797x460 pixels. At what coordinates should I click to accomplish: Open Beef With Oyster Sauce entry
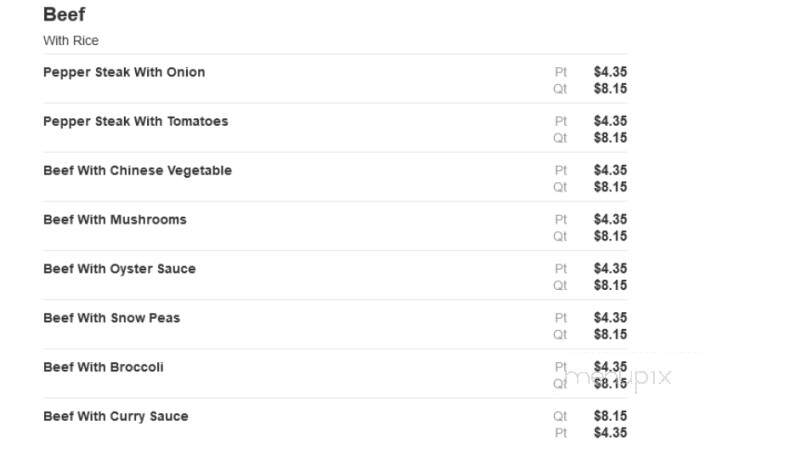119,269
